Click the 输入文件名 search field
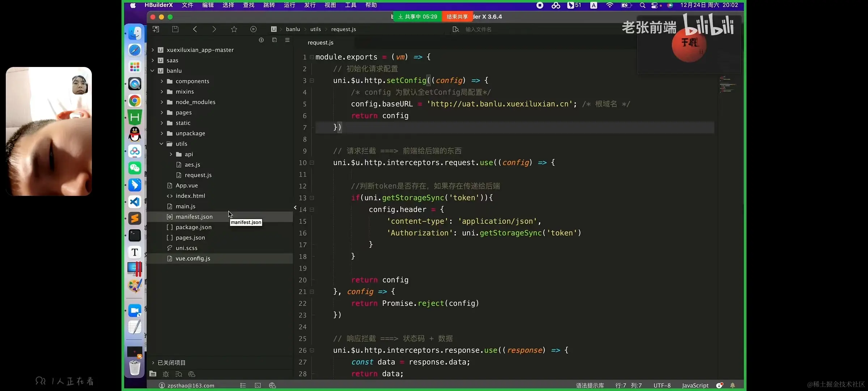The image size is (868, 391). [x=478, y=29]
